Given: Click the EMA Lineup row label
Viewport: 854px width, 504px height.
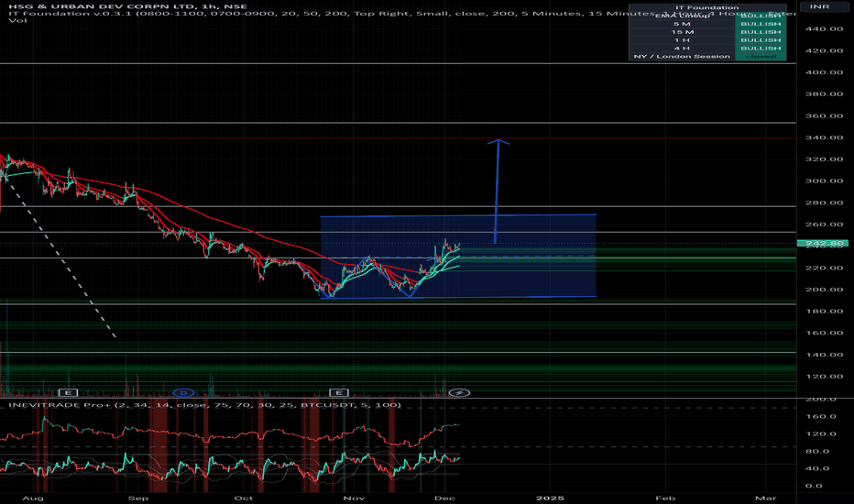Looking at the screenshot, I should click(682, 16).
